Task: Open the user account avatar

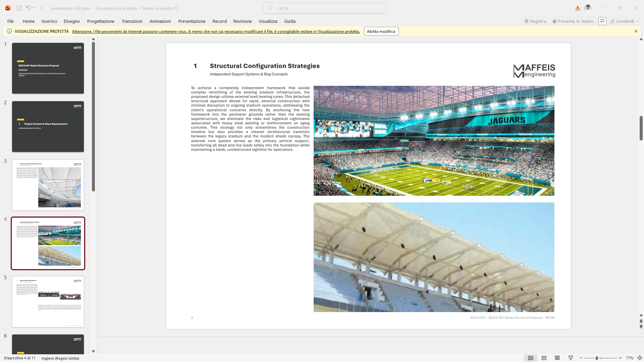Action: click(588, 8)
